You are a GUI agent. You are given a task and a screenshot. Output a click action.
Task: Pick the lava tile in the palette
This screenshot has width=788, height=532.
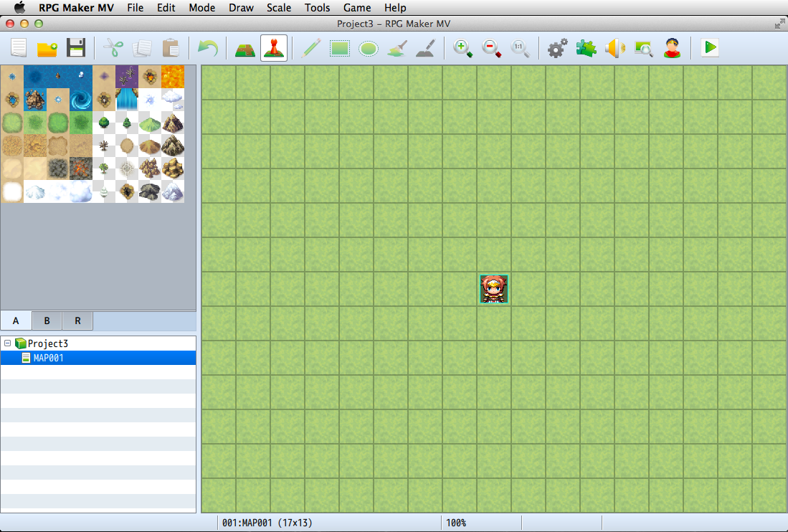pos(173,77)
